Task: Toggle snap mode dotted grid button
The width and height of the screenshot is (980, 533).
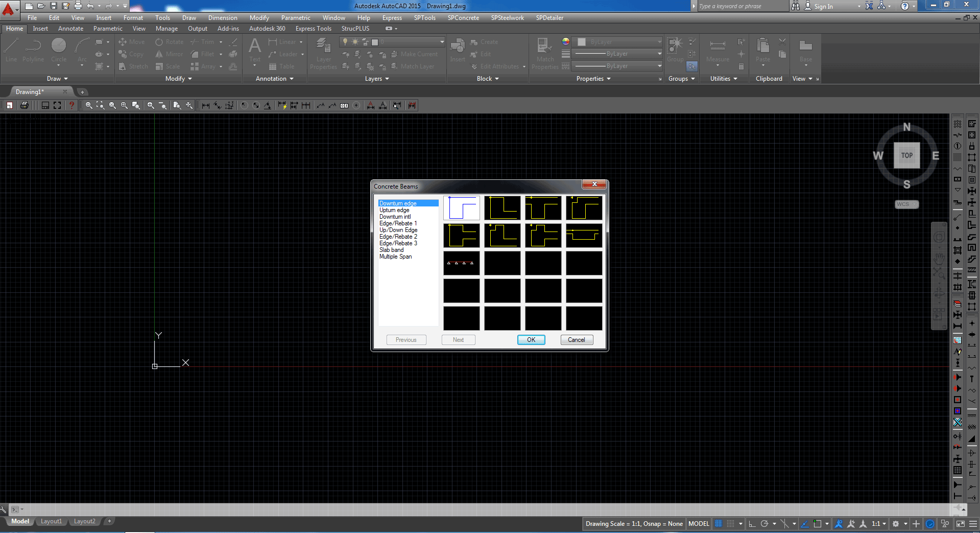Action: point(731,524)
